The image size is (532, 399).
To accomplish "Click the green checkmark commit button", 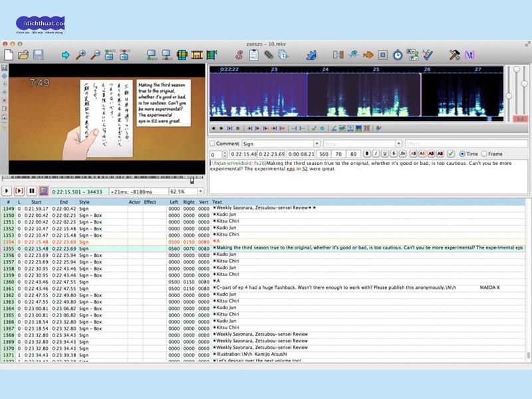I will point(451,154).
